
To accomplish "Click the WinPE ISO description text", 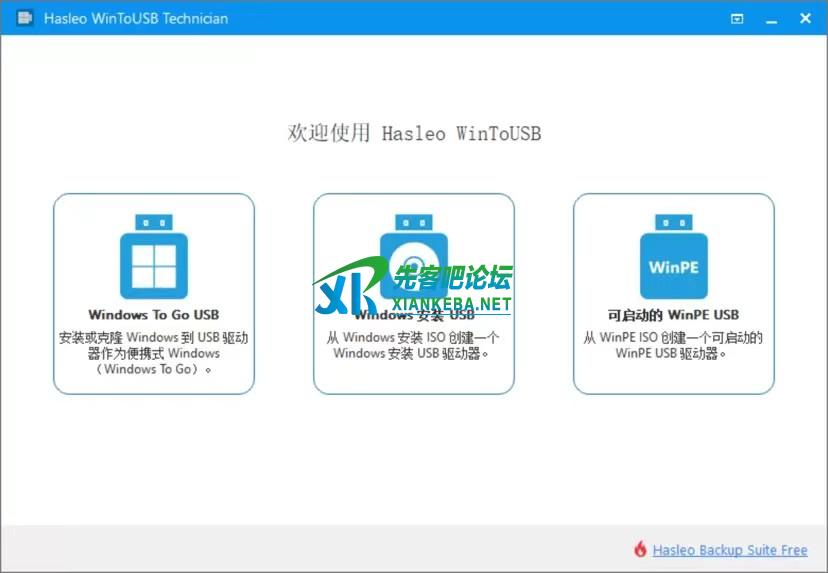I will (673, 346).
